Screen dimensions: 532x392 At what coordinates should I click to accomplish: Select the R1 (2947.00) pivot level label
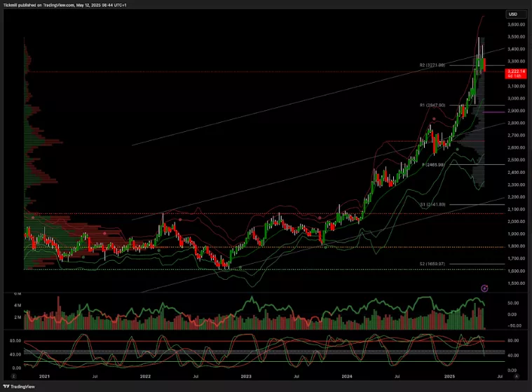pyautogui.click(x=432, y=104)
